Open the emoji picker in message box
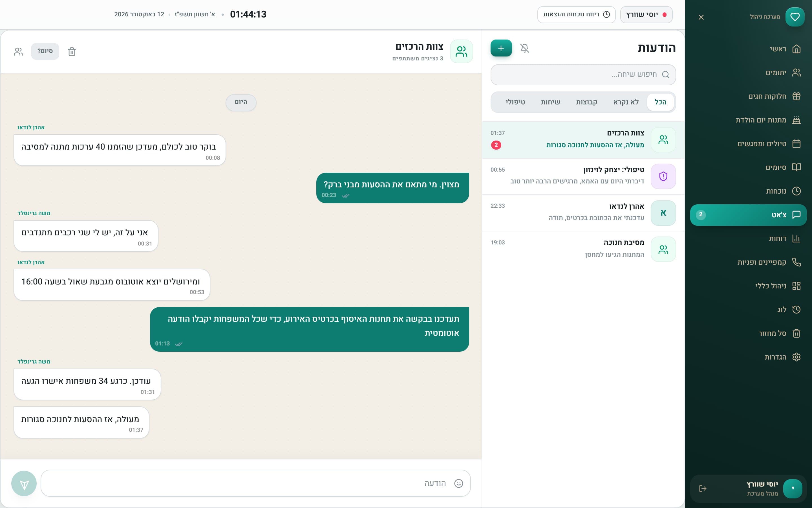Image resolution: width=812 pixels, height=508 pixels. point(458,483)
